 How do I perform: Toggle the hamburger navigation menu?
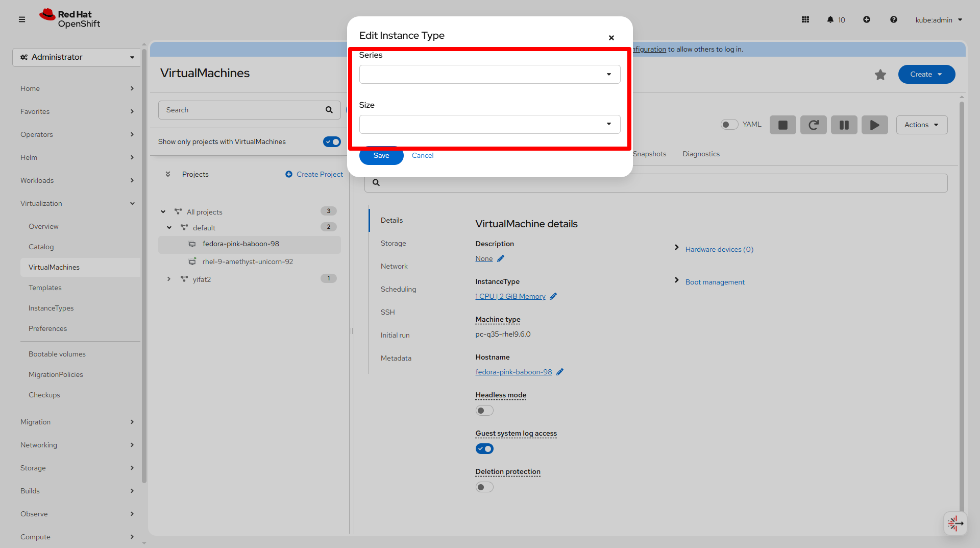pos(22,19)
